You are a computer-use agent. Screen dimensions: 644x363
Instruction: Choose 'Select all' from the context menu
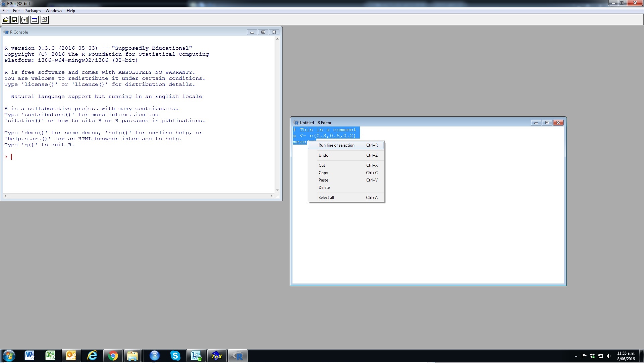click(346, 198)
